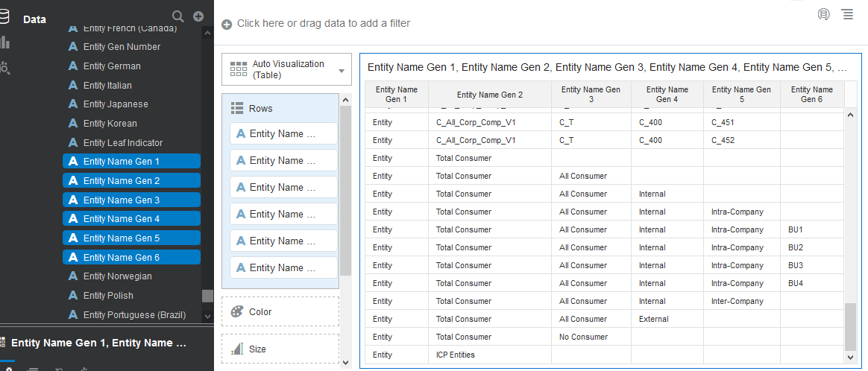Click the add filter plus icon
The image size is (868, 371).
(x=227, y=25)
